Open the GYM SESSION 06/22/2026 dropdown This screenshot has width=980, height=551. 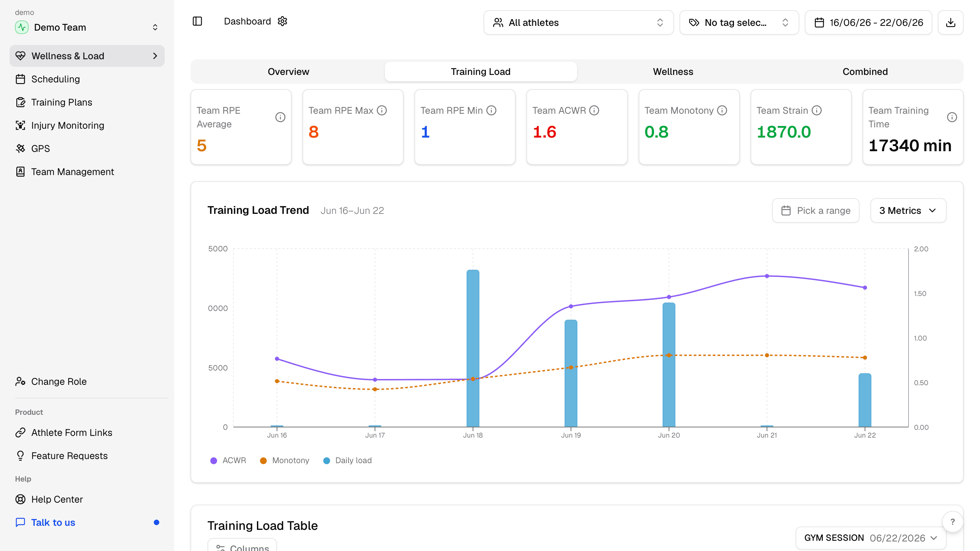pyautogui.click(x=870, y=538)
